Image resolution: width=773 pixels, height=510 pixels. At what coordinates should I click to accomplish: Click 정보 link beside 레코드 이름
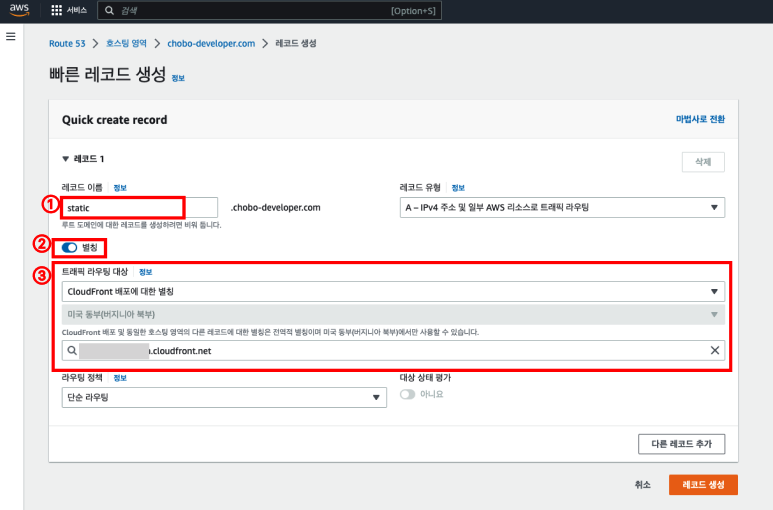pos(120,188)
